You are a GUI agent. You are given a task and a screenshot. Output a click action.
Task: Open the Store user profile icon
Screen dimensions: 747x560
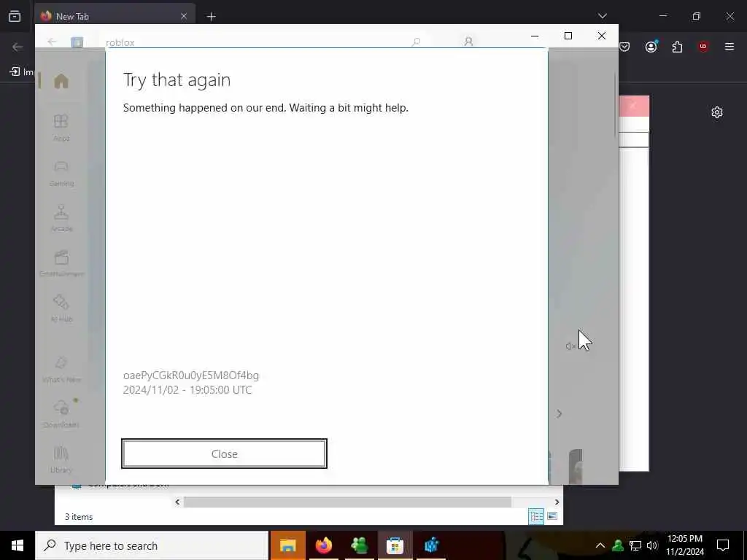[x=468, y=42]
